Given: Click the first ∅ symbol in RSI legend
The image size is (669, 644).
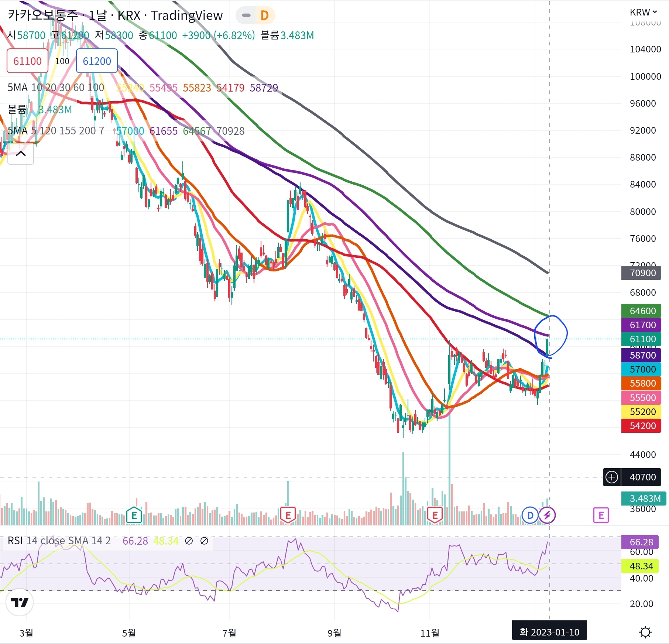Looking at the screenshot, I should (x=189, y=541).
